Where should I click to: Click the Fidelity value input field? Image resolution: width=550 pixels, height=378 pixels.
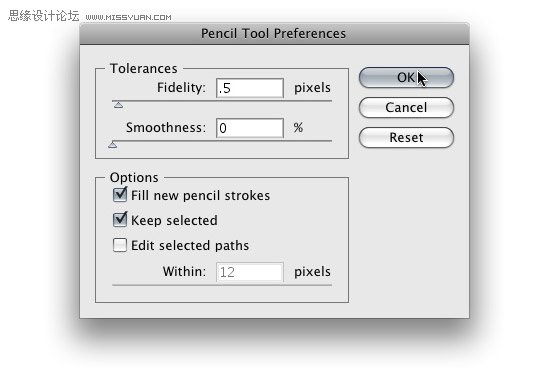(x=250, y=88)
